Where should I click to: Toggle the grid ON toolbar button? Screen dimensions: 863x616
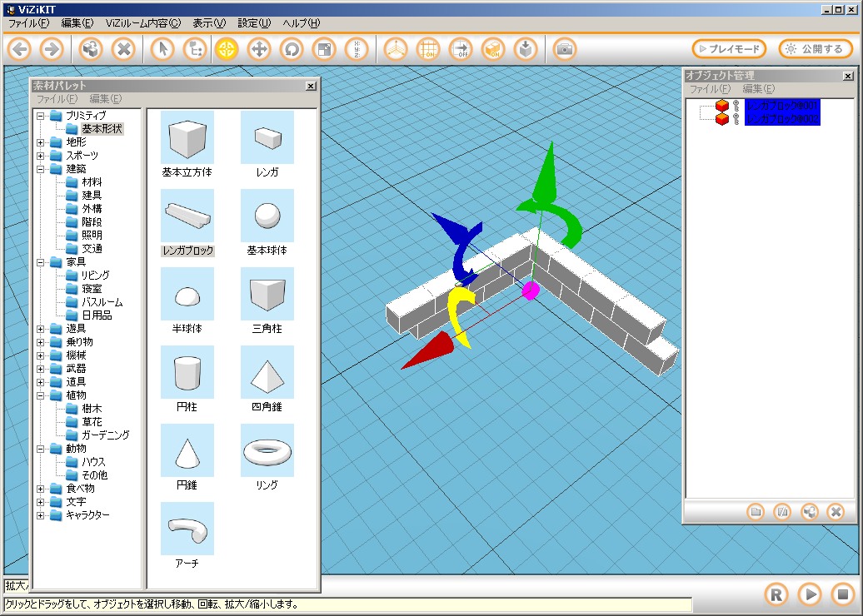428,49
